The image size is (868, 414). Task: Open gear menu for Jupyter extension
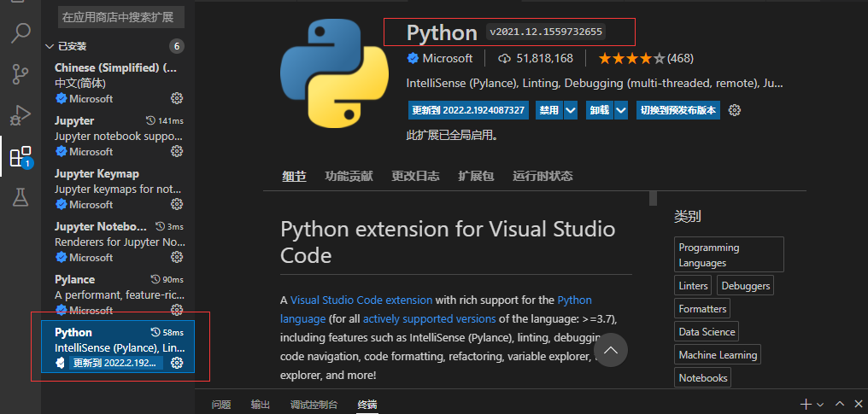pos(177,151)
